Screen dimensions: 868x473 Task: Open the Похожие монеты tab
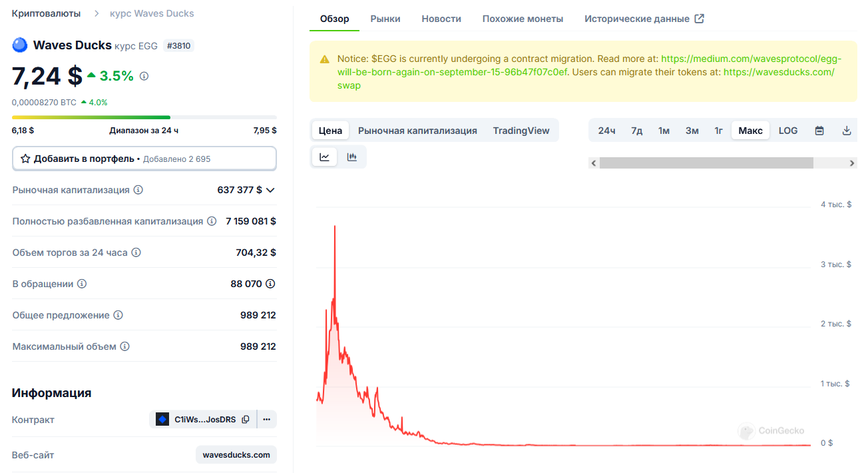[523, 19]
